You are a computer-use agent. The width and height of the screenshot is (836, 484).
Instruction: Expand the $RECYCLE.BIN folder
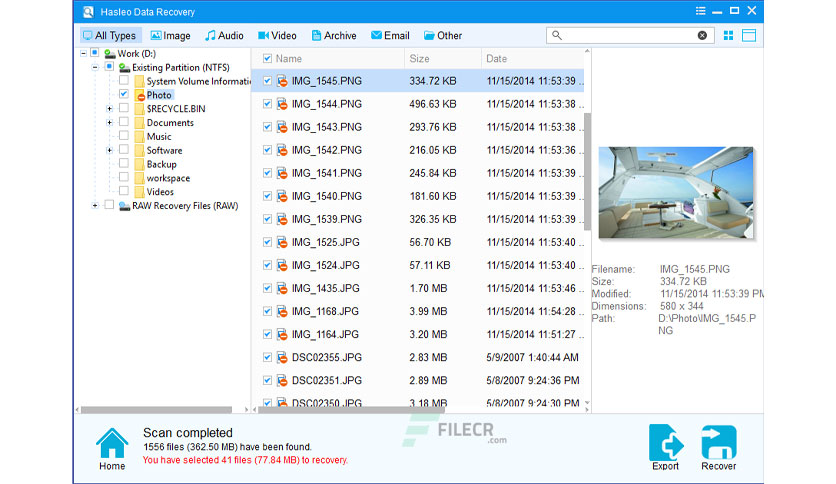click(x=109, y=109)
